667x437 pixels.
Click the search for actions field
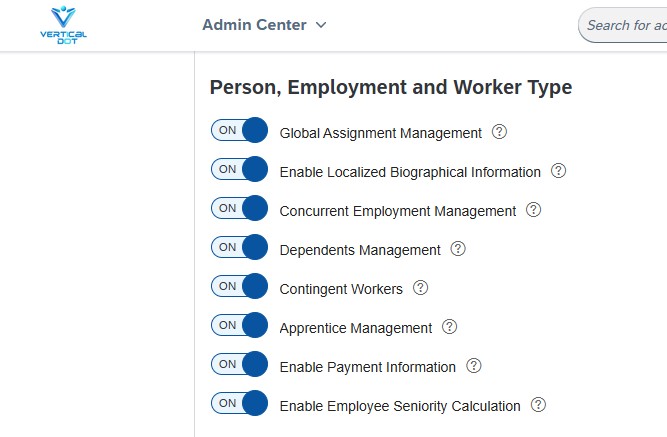622,25
